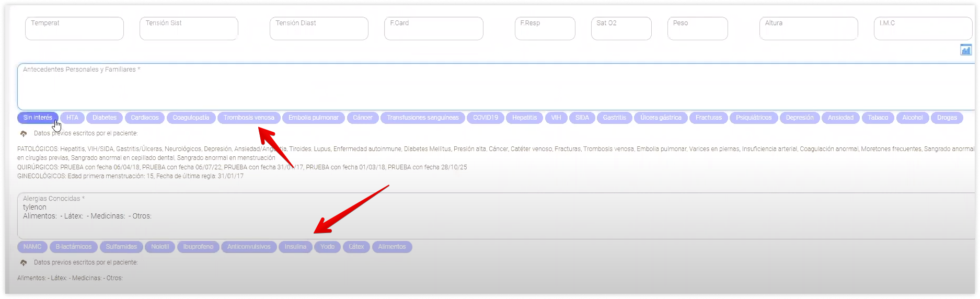Screen dimensions: 980x299
Task: Click the Látex allergy chip
Action: pyautogui.click(x=356, y=247)
